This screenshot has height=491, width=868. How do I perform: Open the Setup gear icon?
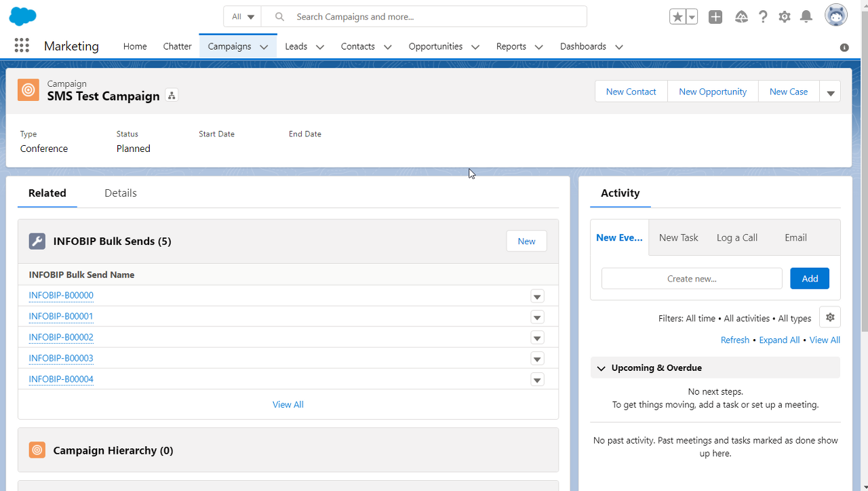click(785, 17)
